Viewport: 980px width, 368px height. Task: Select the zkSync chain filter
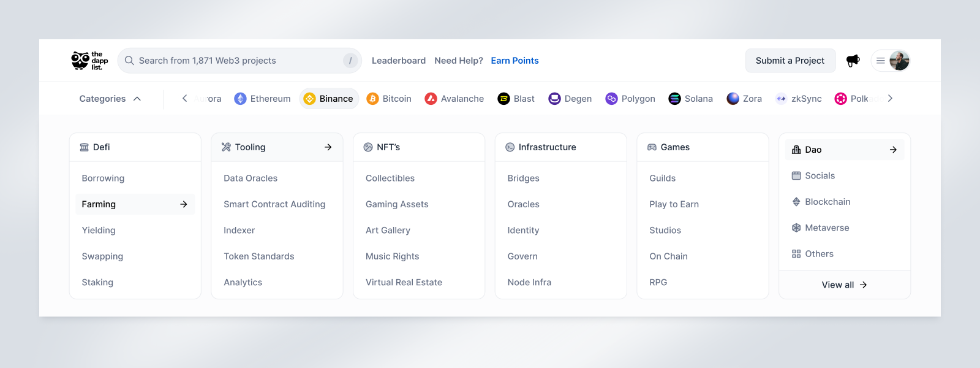(799, 99)
